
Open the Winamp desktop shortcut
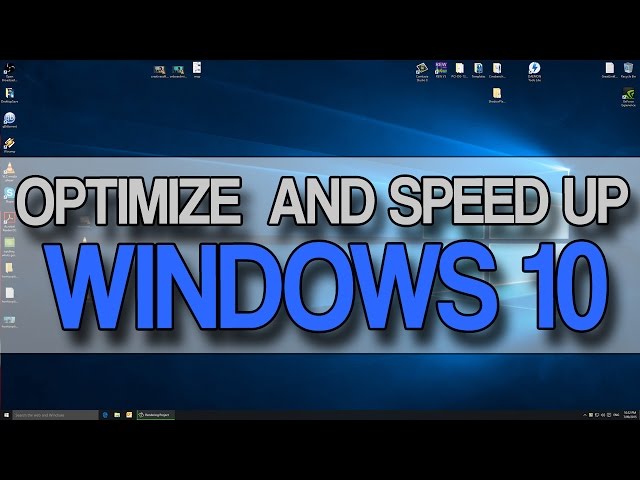tap(9, 145)
